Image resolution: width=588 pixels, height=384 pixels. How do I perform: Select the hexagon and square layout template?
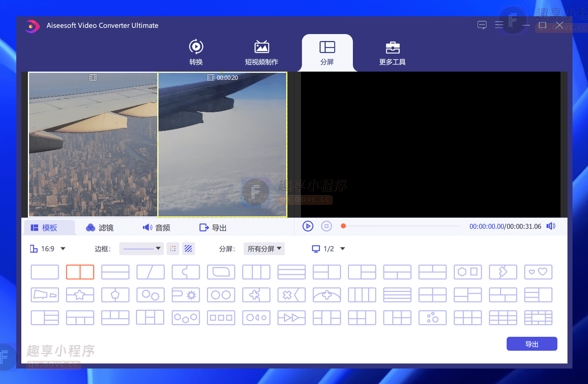coord(468,272)
